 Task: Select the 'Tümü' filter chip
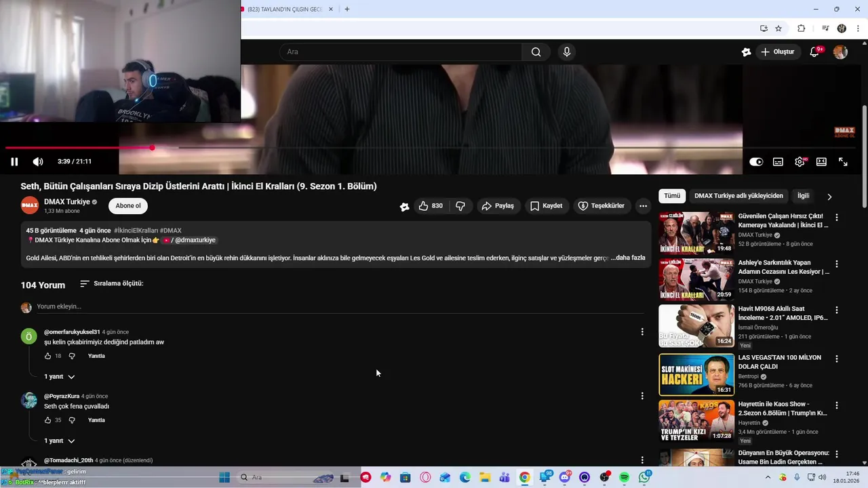coord(672,196)
